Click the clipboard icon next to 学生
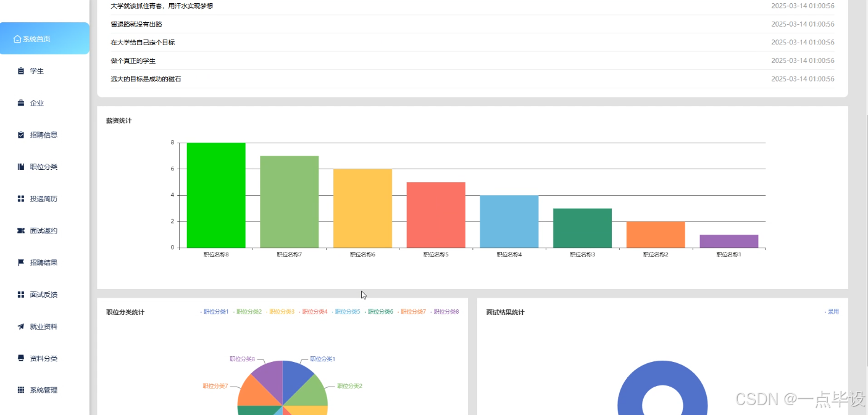The width and height of the screenshot is (868, 415). (x=21, y=71)
